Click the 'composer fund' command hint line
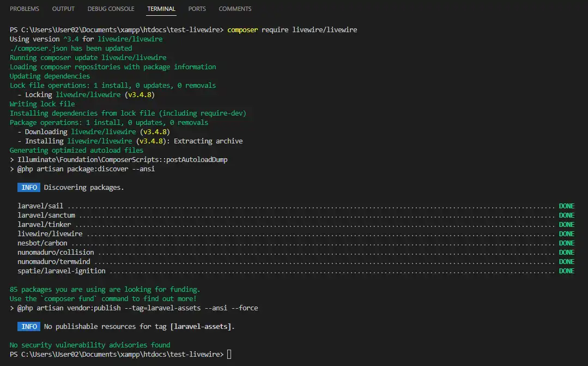This screenshot has height=366, width=588. point(103,299)
